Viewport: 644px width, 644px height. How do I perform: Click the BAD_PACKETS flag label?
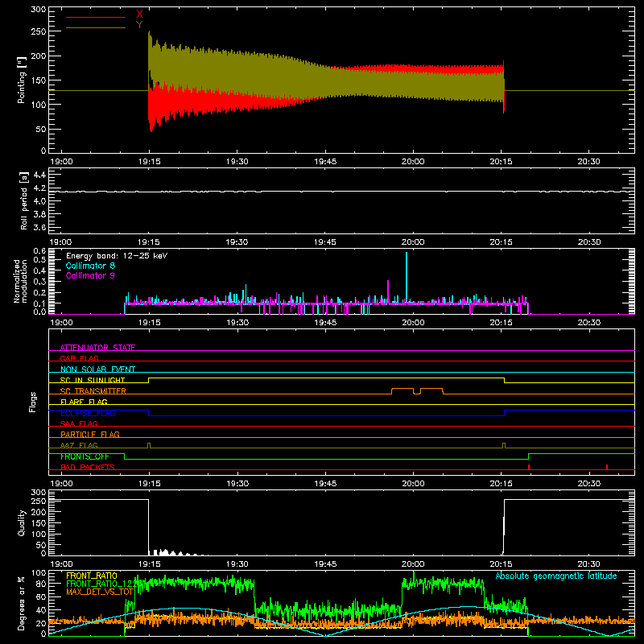click(88, 467)
